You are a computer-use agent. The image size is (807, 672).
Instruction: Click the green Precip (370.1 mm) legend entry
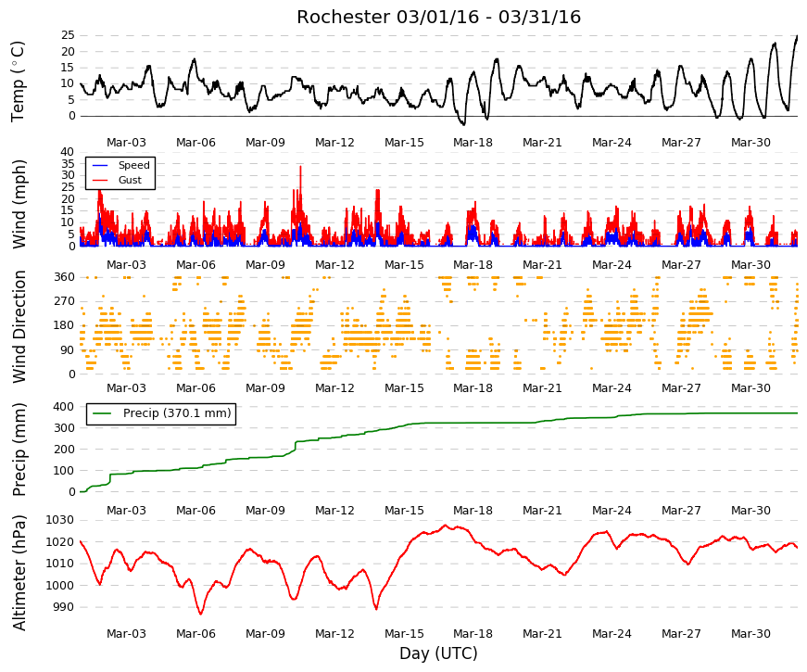pos(161,413)
